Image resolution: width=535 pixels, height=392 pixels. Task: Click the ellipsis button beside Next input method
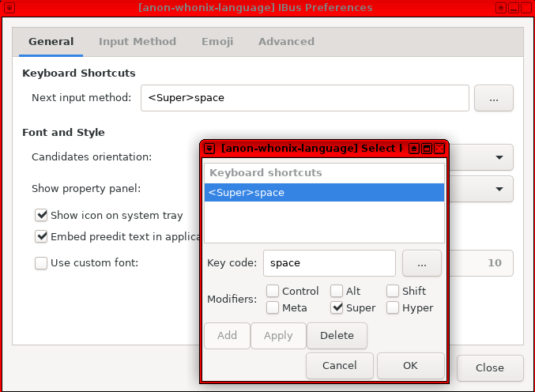[x=493, y=98]
